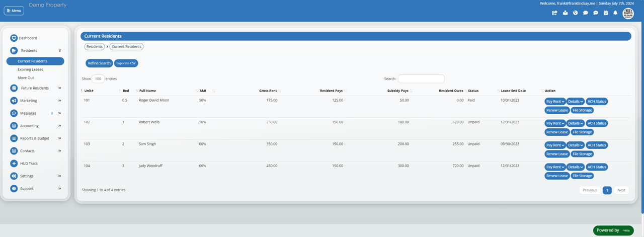This screenshot has height=237, width=644.
Task: Open Details dropdown for Judy Woodruff
Action: coord(576,167)
